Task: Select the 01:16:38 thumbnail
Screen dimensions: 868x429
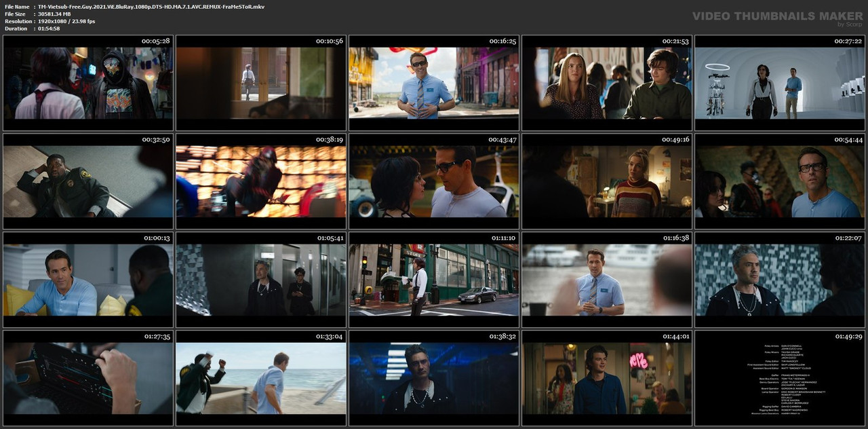Action: (x=607, y=280)
